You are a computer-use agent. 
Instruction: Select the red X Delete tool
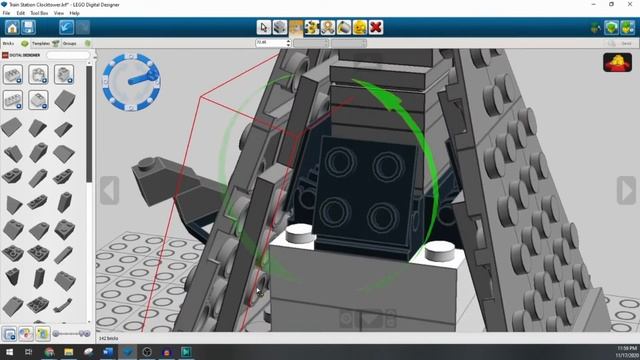[x=376, y=27]
